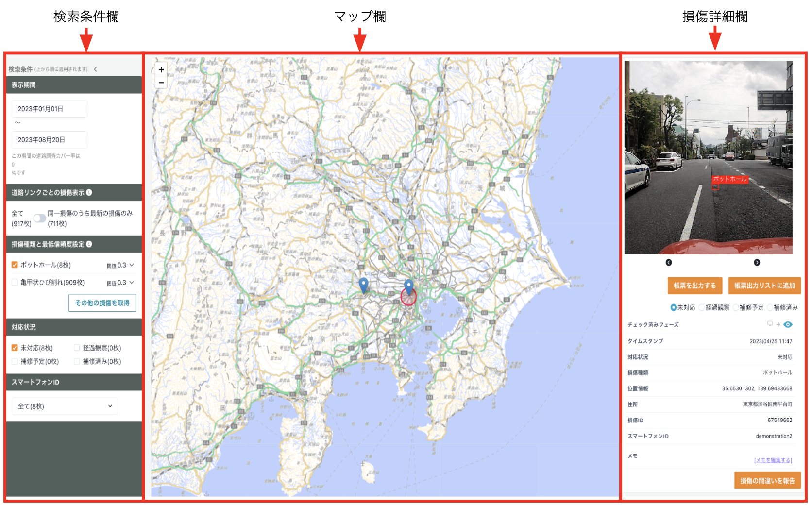This screenshot has height=505, width=812.
Task: Click the start date field showing 2023年01月01日
Action: 49,108
